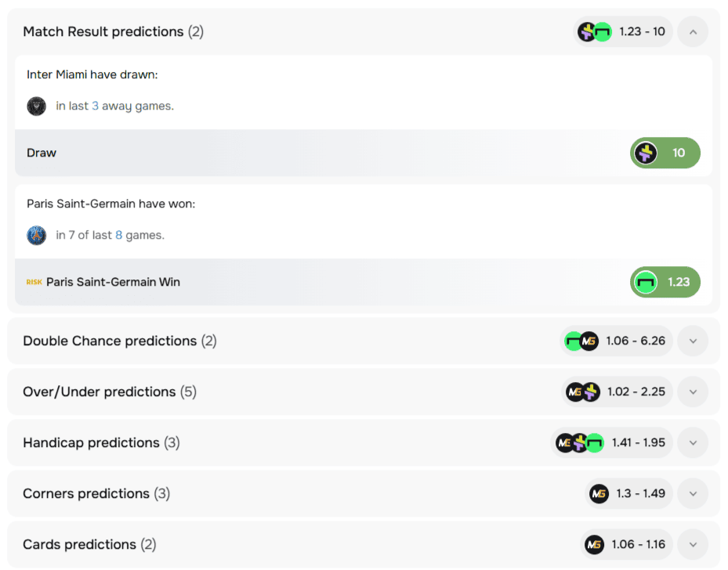728x570 pixels.
Task: Expand the Handicap predictions chevron
Action: click(693, 442)
